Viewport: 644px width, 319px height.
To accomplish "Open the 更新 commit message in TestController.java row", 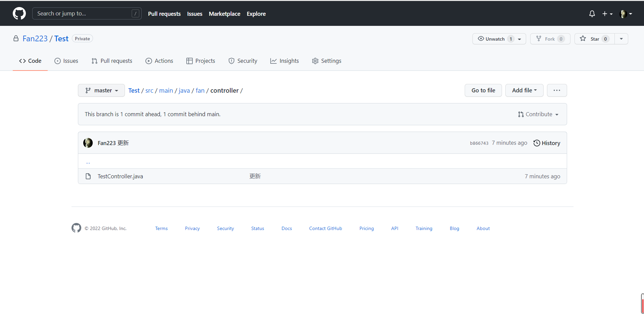I will coord(255,176).
